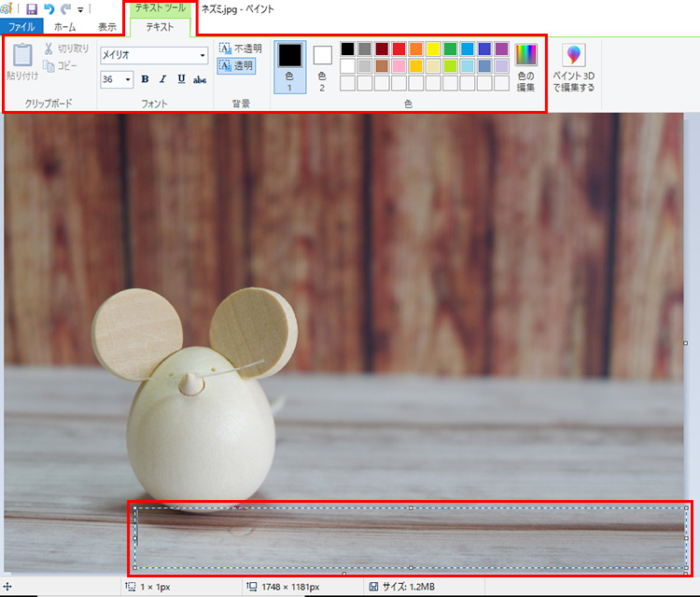Open the font size 36 dropdown
This screenshot has width=700, height=597.
tap(128, 79)
